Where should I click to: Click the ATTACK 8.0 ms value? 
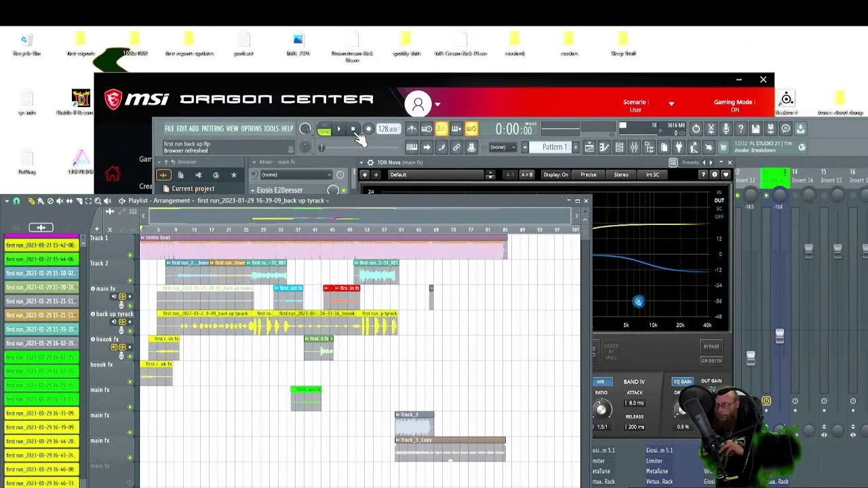coord(636,403)
